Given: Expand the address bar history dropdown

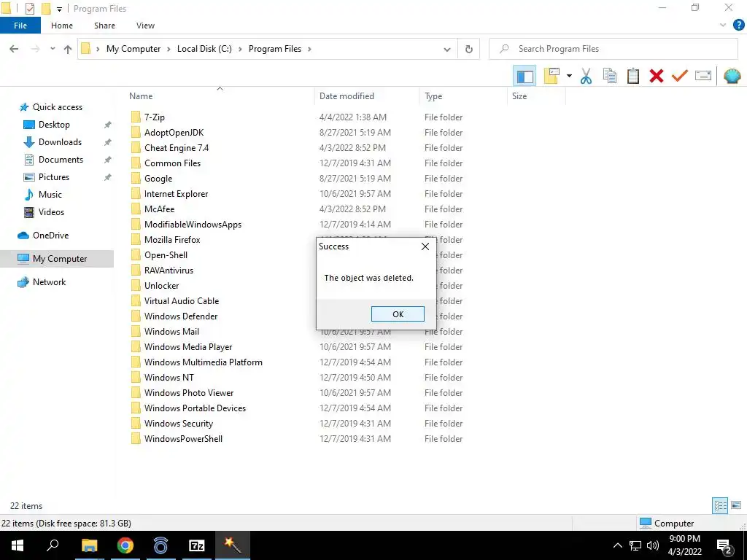Looking at the screenshot, I should click(447, 49).
